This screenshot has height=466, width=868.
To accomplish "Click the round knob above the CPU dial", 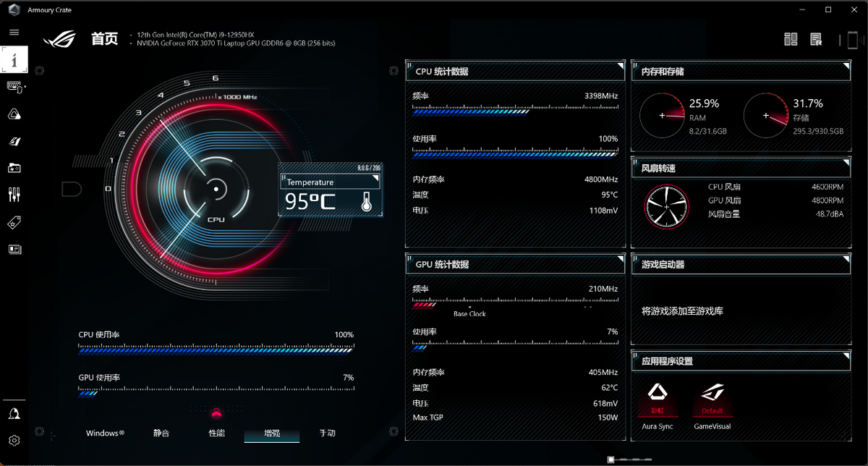I will 39,71.
